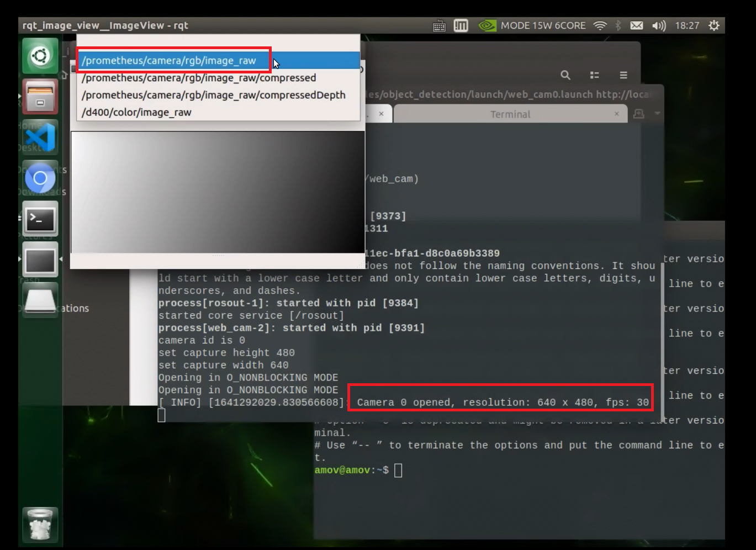Choose /prometheus/camera/rgb/image_raw/compressed topic
Image resolution: width=756 pixels, height=550 pixels.
coord(218,78)
